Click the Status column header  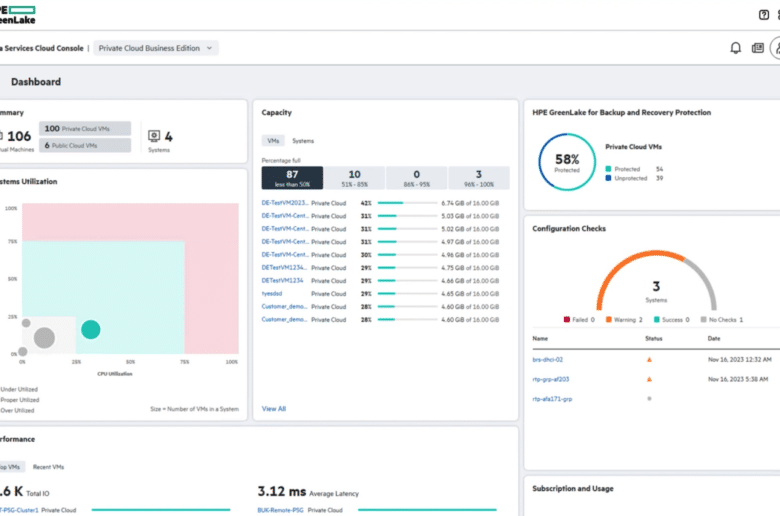(654, 338)
